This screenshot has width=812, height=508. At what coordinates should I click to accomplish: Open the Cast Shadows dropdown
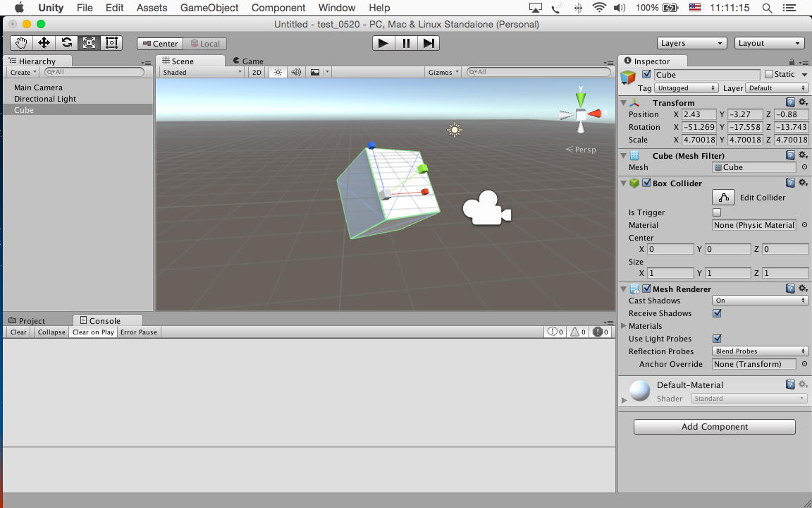(x=760, y=301)
